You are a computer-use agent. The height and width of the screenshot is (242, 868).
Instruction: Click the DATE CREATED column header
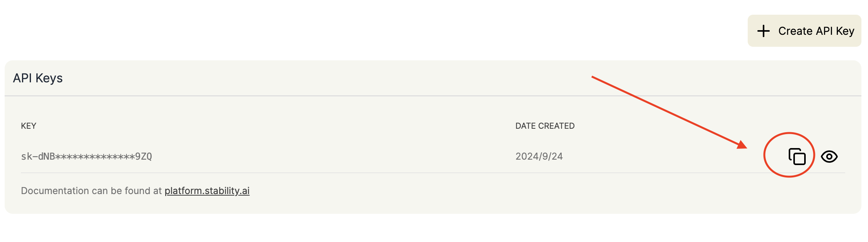(545, 126)
